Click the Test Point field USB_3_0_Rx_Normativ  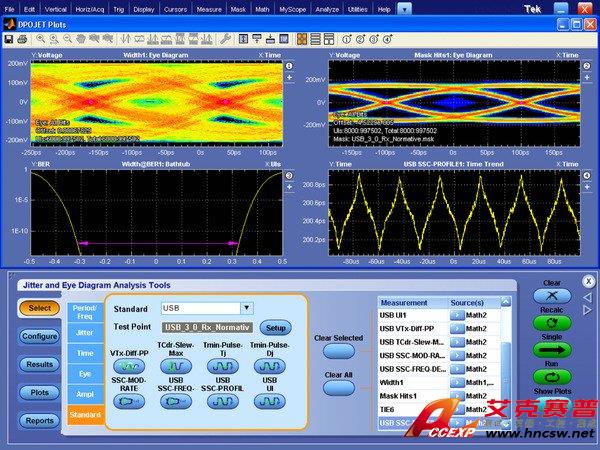[207, 327]
